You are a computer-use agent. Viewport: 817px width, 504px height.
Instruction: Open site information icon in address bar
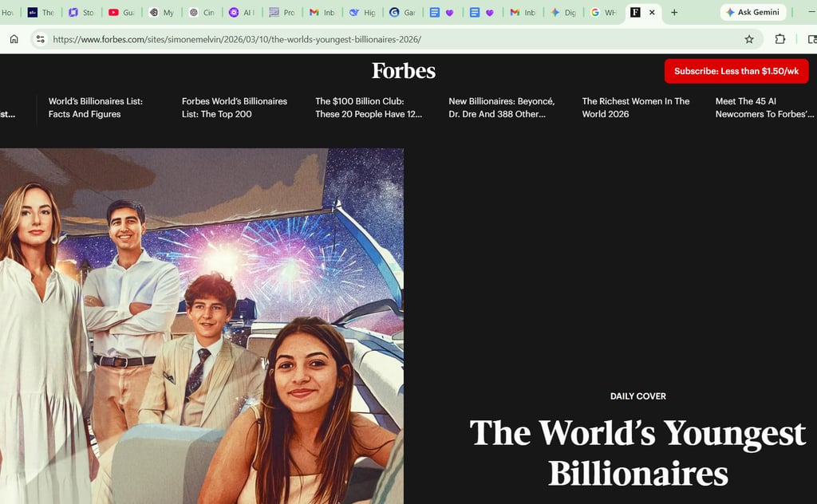40,39
